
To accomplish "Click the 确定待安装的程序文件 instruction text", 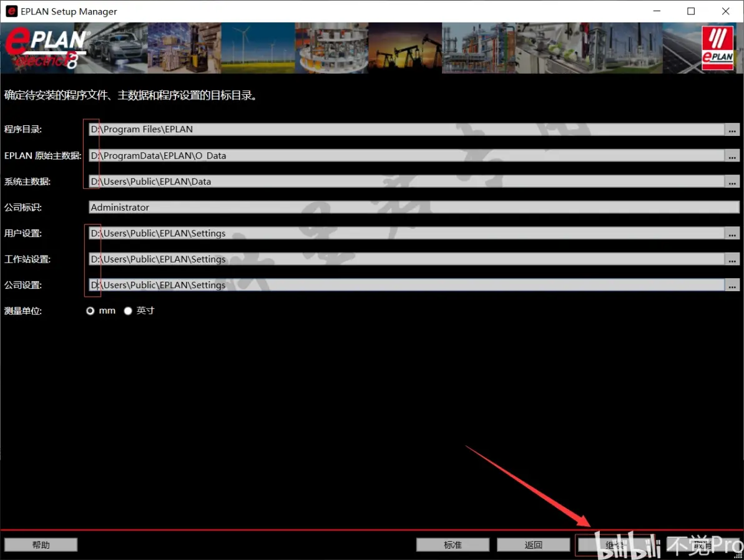I will click(x=130, y=95).
